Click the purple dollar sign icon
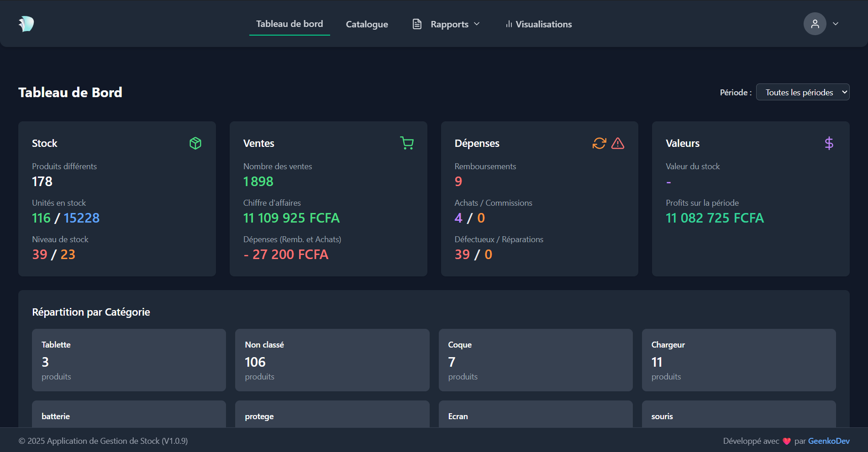The width and height of the screenshot is (868, 452). (x=829, y=143)
